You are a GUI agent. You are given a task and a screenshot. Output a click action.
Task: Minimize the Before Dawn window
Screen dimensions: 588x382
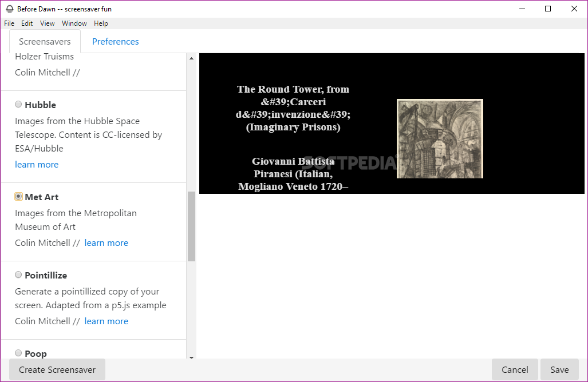522,9
